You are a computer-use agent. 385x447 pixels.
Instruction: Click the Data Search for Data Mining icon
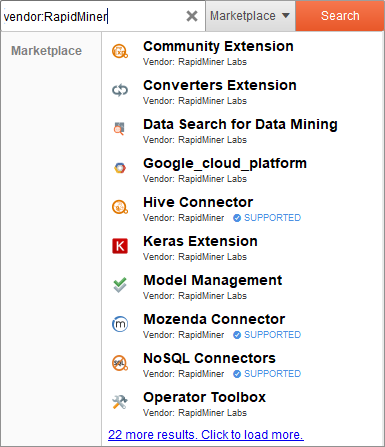(120, 129)
